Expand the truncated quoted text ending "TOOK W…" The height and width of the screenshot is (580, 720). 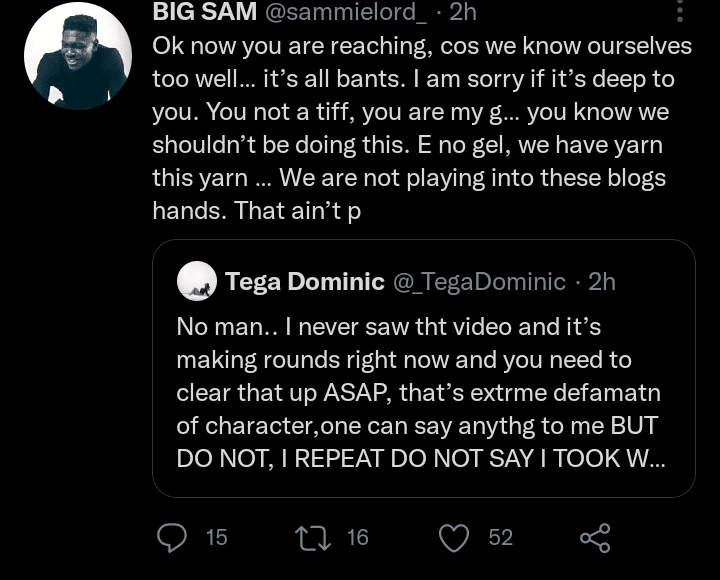642,458
